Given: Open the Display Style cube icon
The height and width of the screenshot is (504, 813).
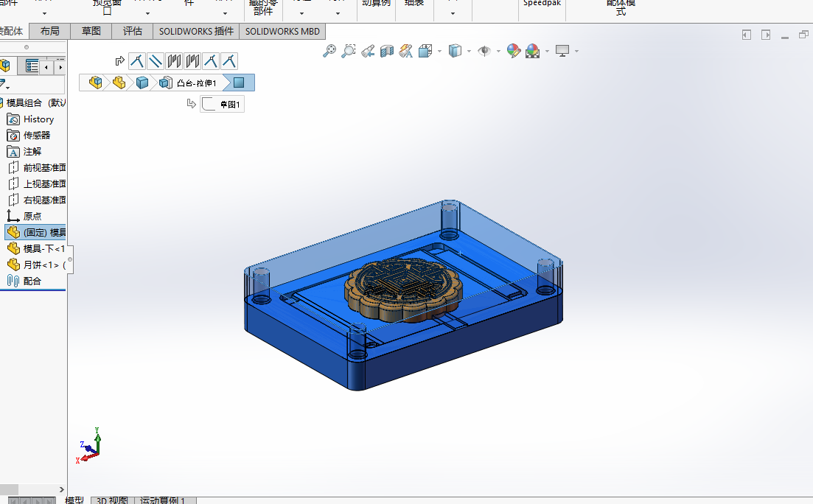Looking at the screenshot, I should [455, 51].
